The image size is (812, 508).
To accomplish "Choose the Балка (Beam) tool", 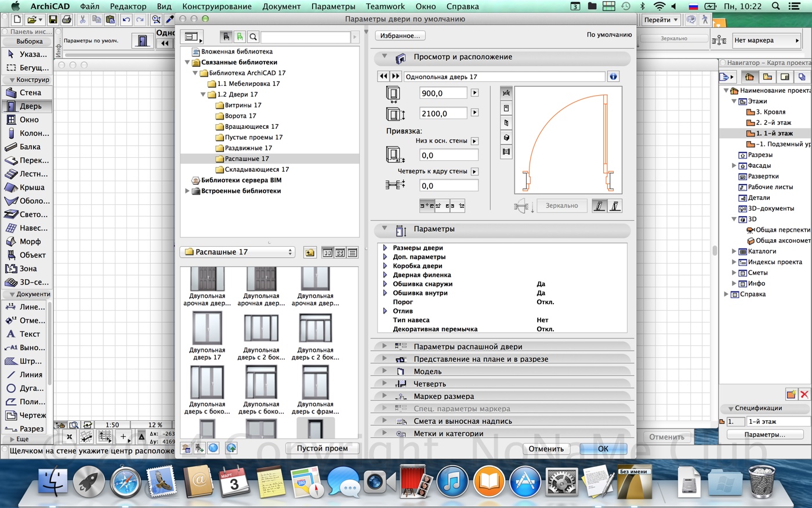I will (26, 147).
